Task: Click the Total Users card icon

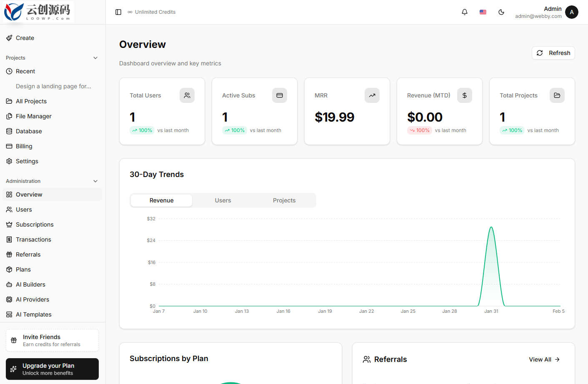Action: (x=187, y=95)
